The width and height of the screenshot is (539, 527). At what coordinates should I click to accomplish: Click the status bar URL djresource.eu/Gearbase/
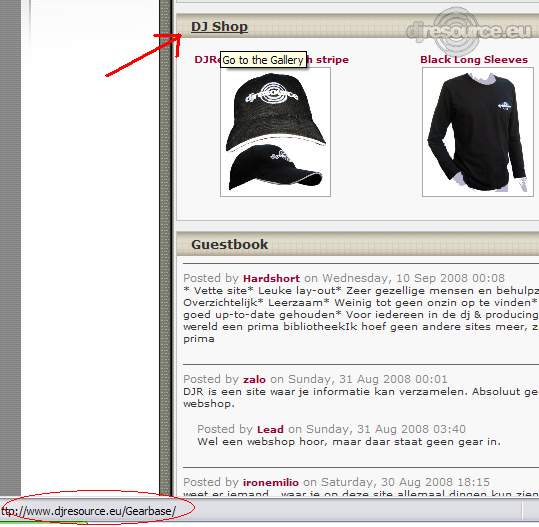88,511
